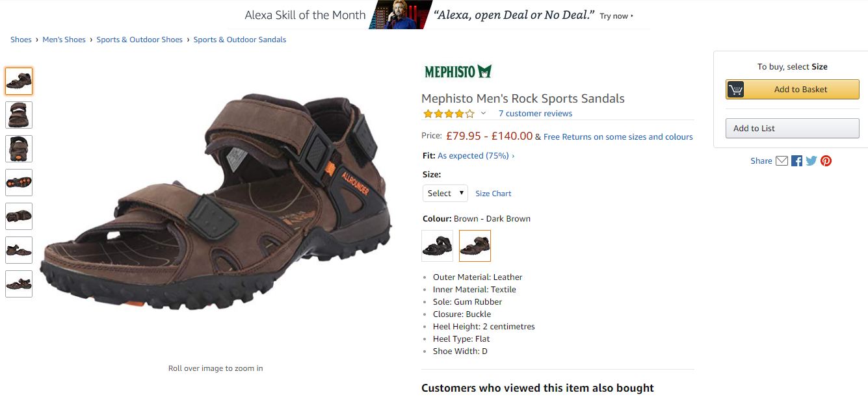Go to Men's Shoes breadcrumb
Screen dimensions: 868x406
coord(64,40)
